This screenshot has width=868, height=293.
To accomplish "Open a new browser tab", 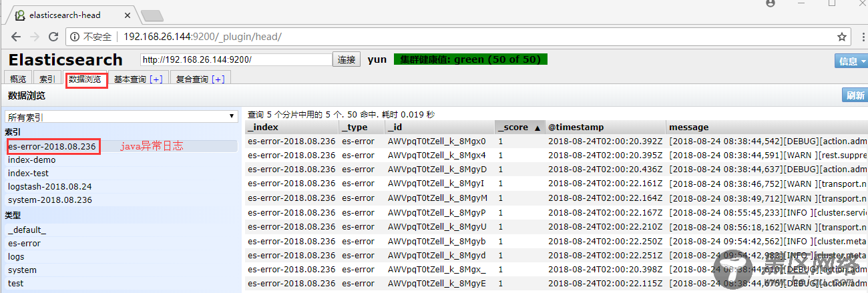I will pyautogui.click(x=153, y=15).
